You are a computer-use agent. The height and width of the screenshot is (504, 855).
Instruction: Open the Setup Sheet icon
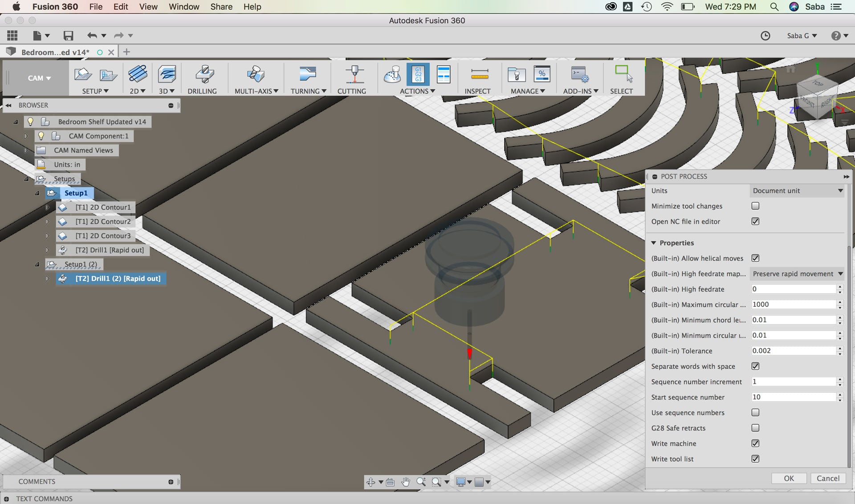[444, 74]
